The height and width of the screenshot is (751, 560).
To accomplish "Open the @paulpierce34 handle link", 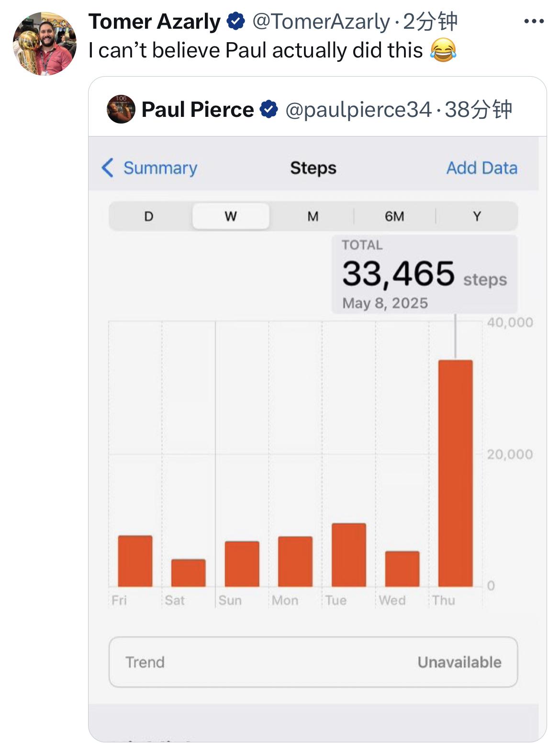I will [x=358, y=110].
